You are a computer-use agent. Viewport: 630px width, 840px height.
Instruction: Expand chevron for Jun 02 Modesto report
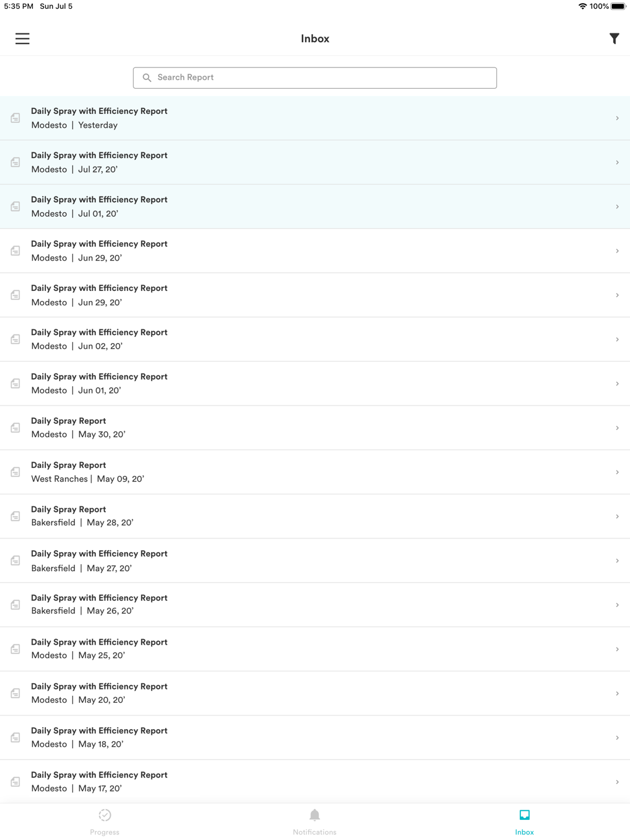[x=617, y=339]
